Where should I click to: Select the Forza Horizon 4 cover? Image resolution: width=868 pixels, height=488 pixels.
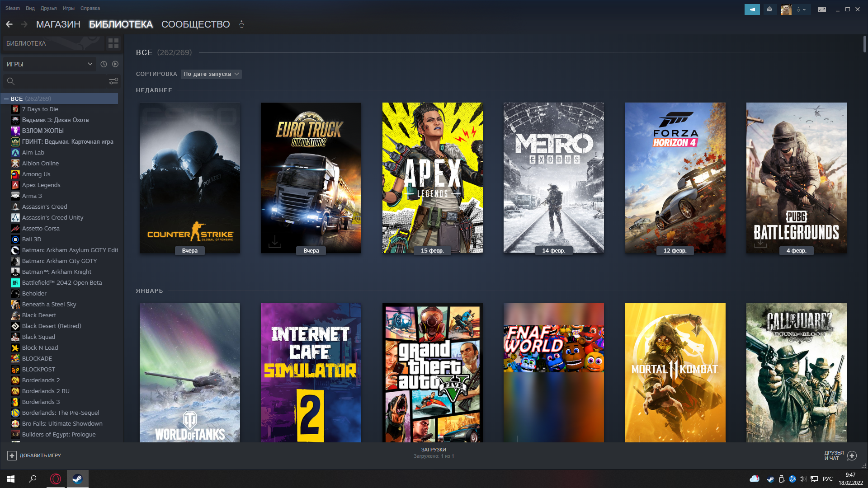[x=675, y=178]
